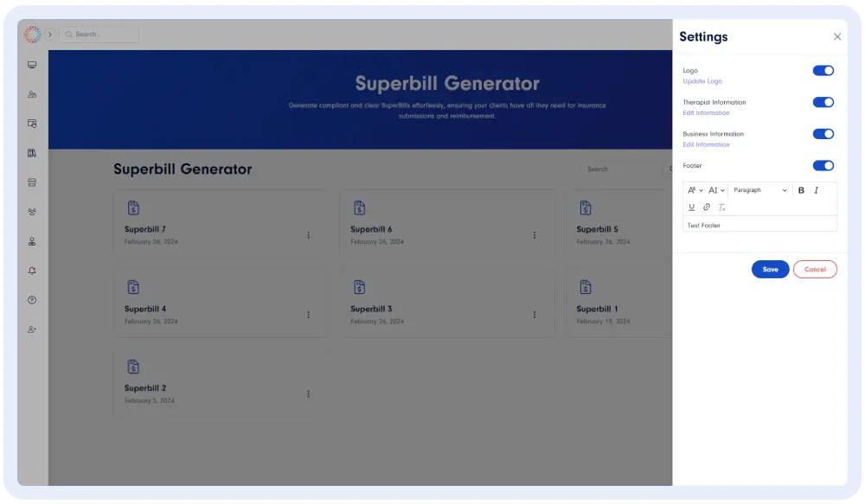
Task: Click Edit Information under Therapist Information
Action: click(x=706, y=112)
